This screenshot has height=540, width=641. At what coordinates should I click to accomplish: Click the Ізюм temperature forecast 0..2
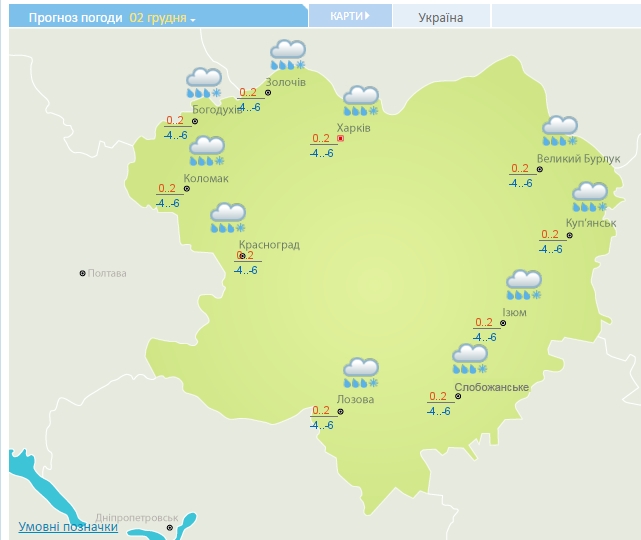click(484, 322)
